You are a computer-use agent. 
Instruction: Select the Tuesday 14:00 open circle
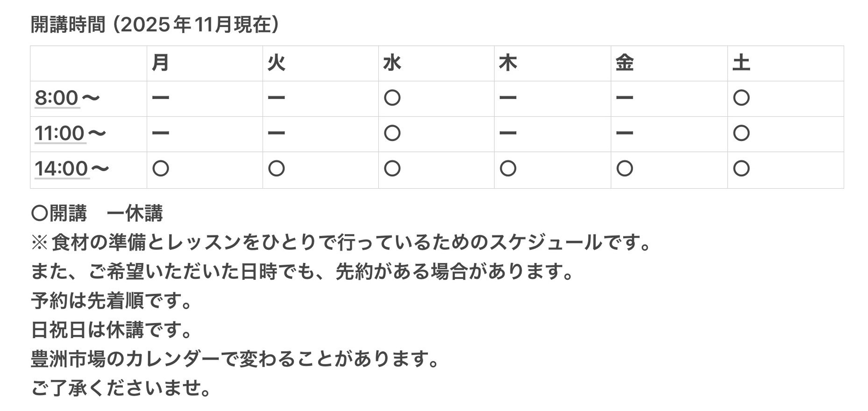[x=276, y=169]
